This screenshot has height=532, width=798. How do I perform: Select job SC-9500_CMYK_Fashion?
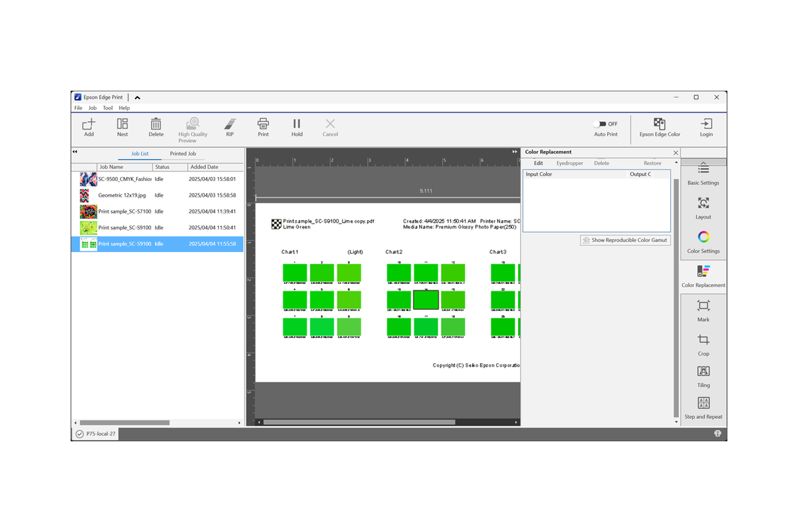tap(158, 179)
